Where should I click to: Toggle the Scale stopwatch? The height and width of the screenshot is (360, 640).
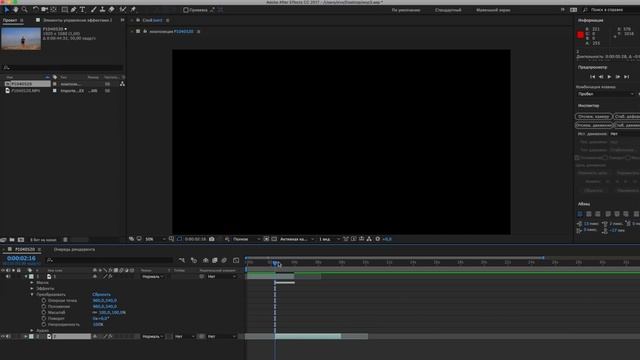[x=44, y=313]
